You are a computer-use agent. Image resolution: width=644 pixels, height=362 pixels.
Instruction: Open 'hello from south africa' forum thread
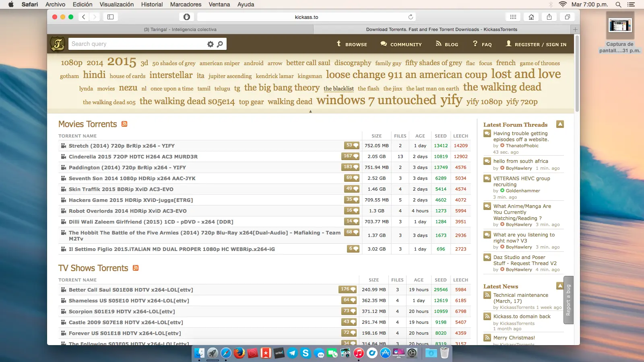[521, 161]
